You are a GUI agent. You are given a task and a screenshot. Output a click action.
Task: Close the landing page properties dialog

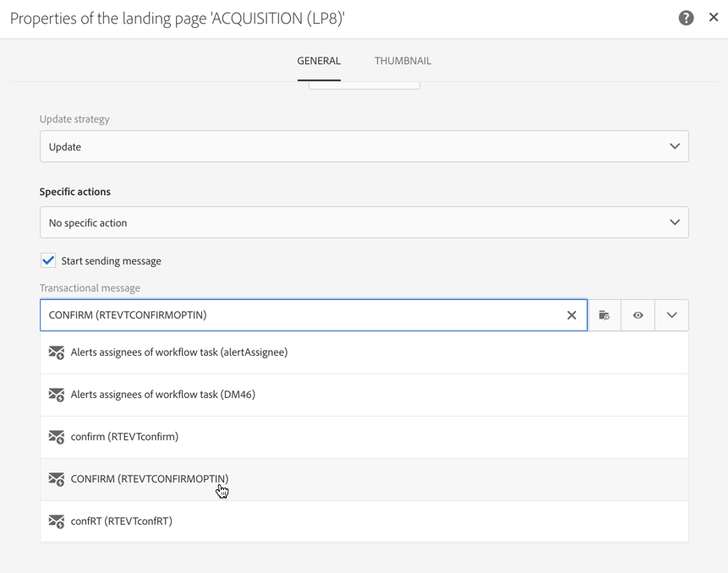pos(714,17)
